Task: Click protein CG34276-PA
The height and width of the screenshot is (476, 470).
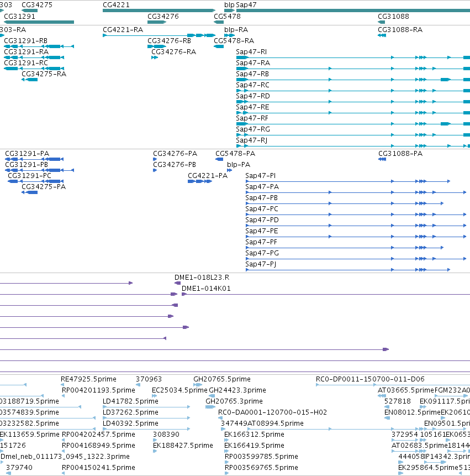Action: 175,154
